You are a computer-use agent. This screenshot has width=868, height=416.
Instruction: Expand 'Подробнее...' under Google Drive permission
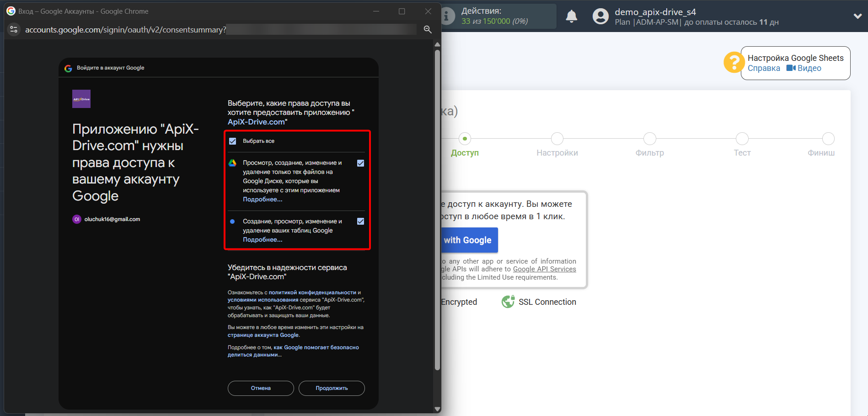tap(262, 200)
